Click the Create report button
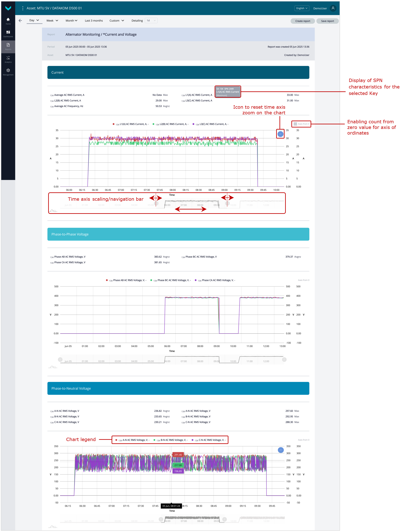403x532 pixels. coord(302,21)
